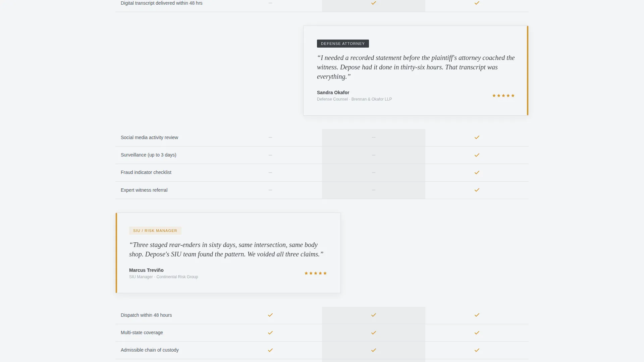Screen dimensions: 644x362
Task: Click the 'Dispatch within 48 hours' label
Action: coord(146,315)
